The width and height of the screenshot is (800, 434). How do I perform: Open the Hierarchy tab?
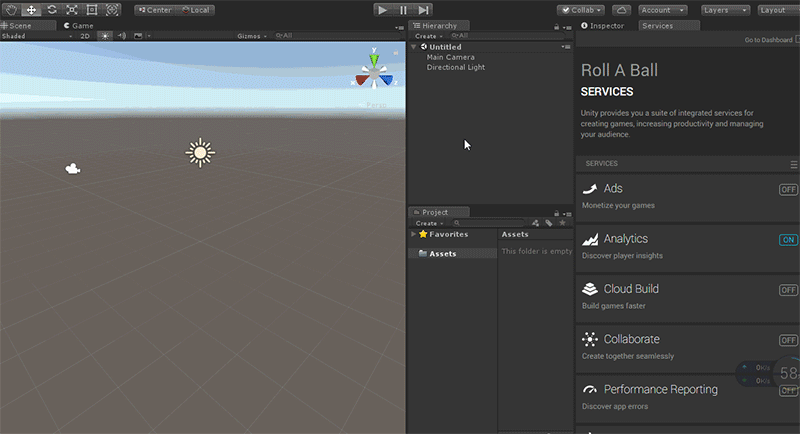(439, 25)
